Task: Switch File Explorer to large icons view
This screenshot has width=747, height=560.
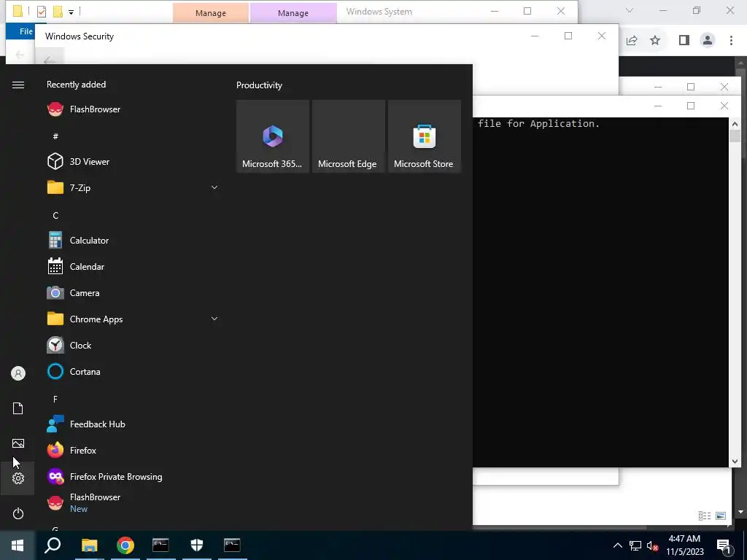Action: pos(721,516)
